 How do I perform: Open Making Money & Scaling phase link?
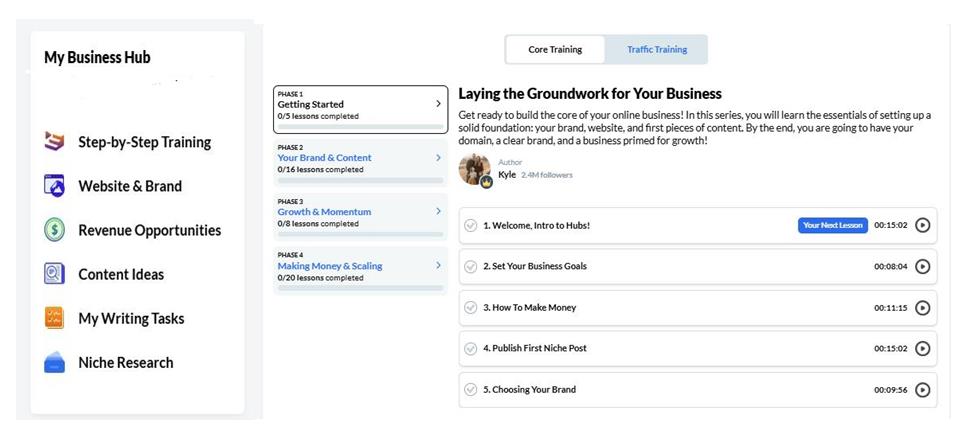pyautogui.click(x=330, y=266)
